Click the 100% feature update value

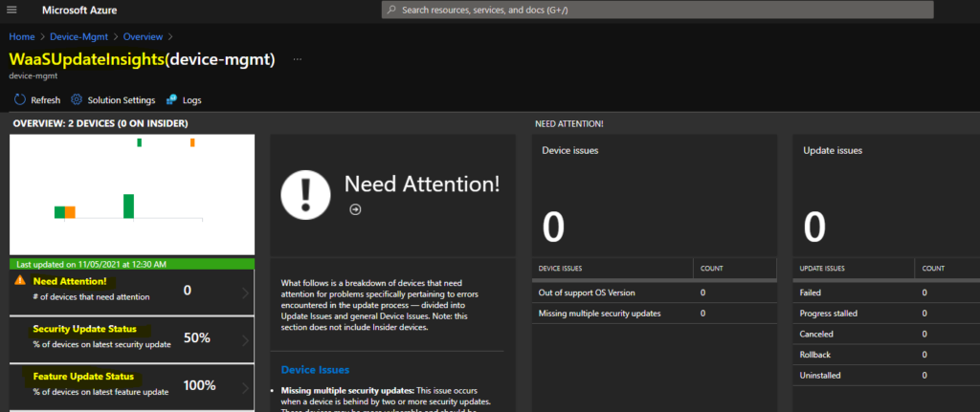point(199,386)
